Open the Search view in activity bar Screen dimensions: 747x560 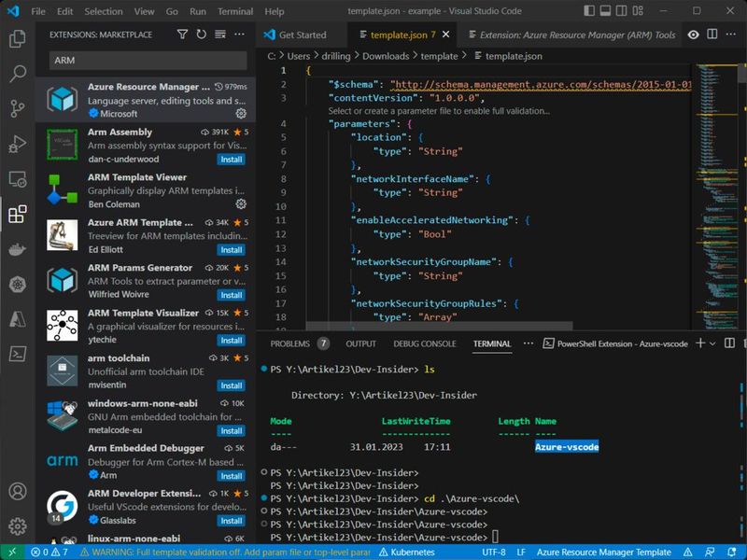[x=18, y=74]
